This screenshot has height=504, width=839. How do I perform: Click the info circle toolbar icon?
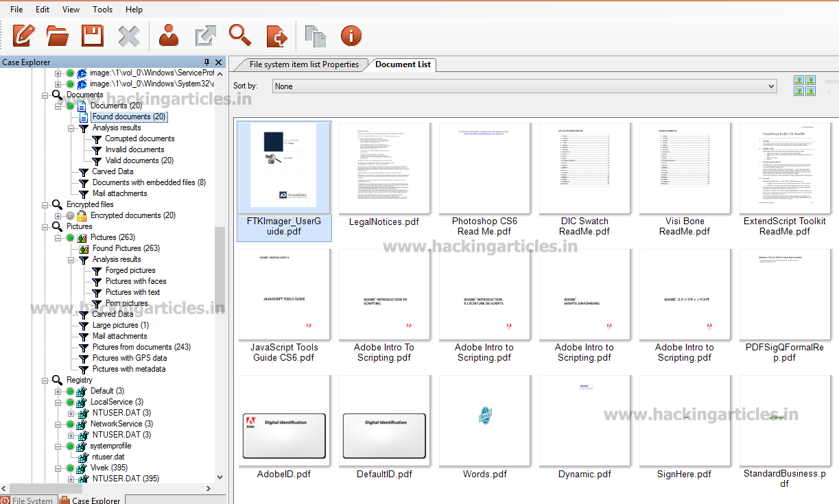[351, 35]
